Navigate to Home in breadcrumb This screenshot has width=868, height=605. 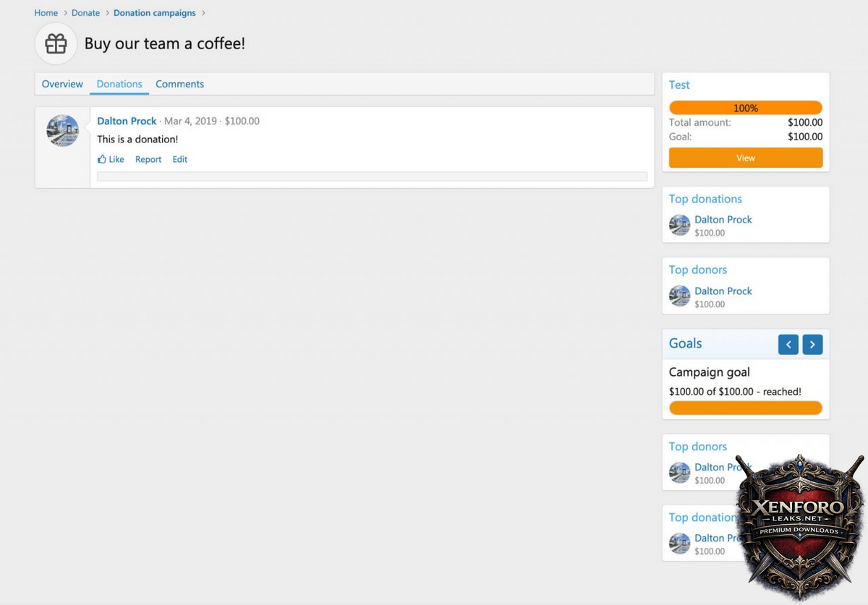[x=46, y=13]
